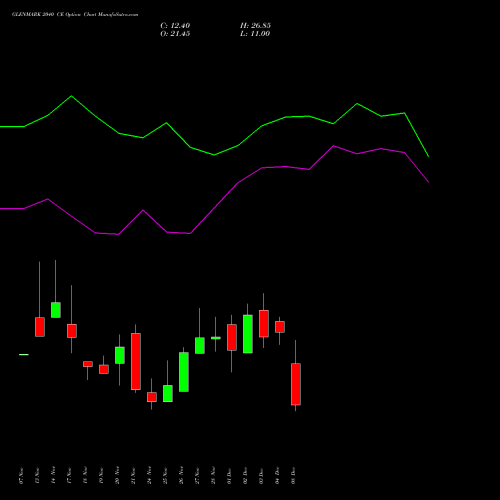
Task: Click the GLENMARK option chart title text
Action: pyautogui.click(x=75, y=15)
